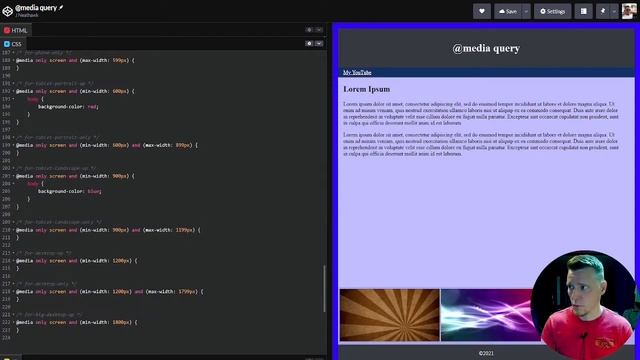Fold body rule with background-color red
Screen dimensions: 640x360
point(13,99)
